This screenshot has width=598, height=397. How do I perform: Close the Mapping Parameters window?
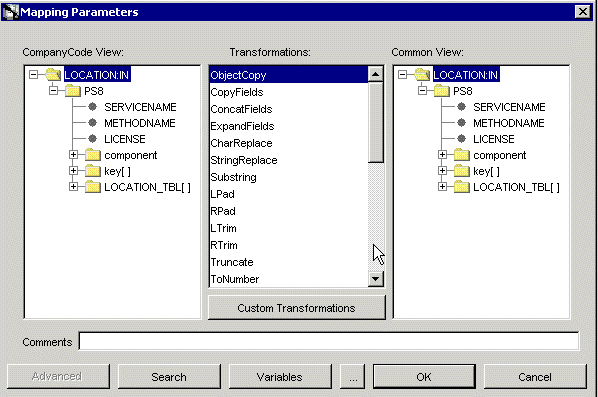(x=582, y=12)
